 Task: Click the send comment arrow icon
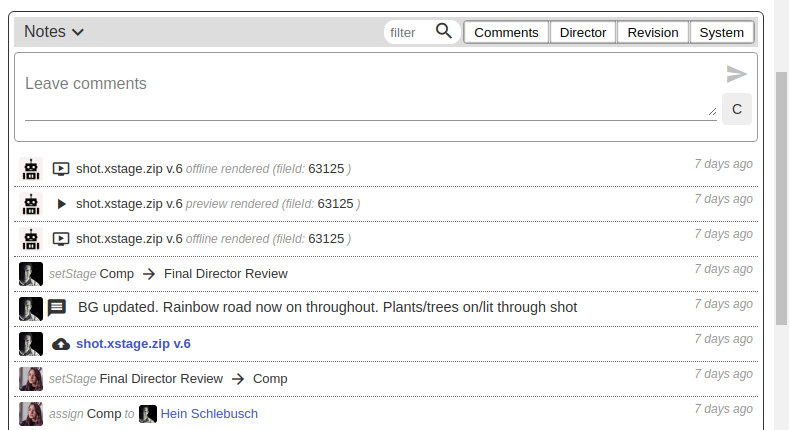click(x=736, y=74)
